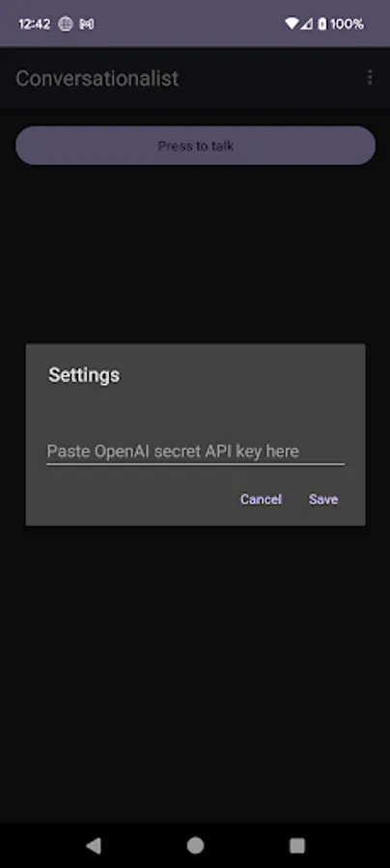Viewport: 390px width, 868px height.
Task: Tap the square recent apps button
Action: [297, 845]
